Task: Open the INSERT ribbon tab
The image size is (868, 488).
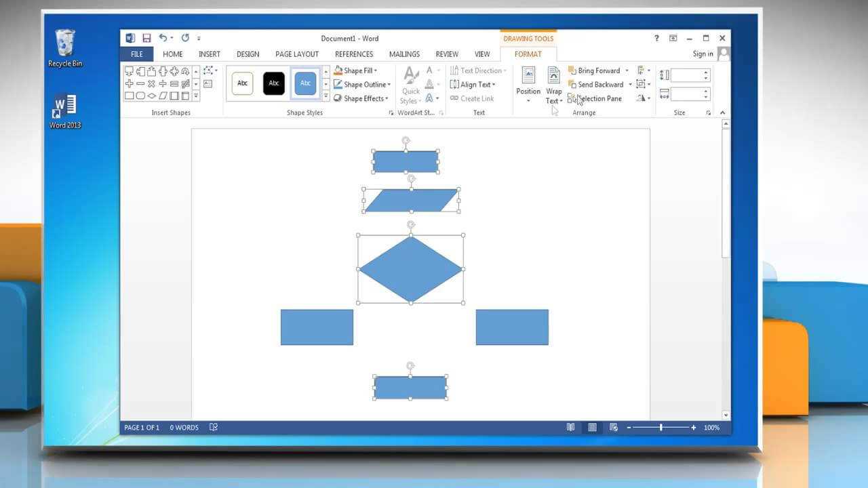Action: (209, 54)
